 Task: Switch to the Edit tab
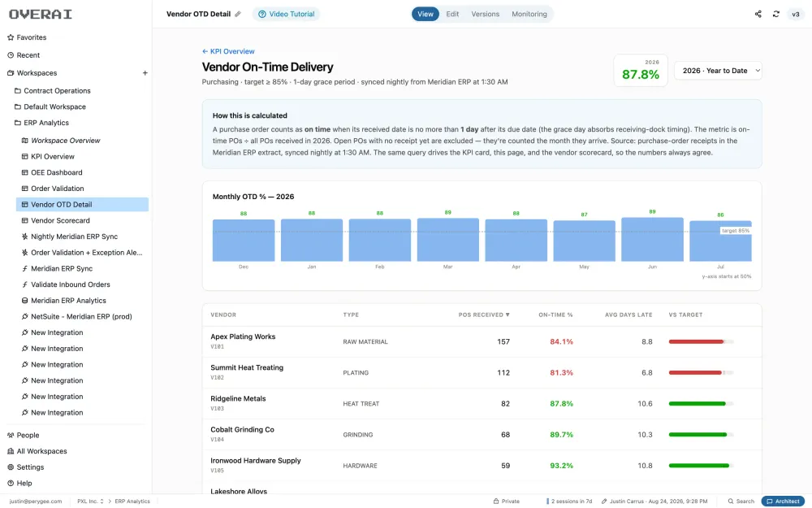click(452, 14)
